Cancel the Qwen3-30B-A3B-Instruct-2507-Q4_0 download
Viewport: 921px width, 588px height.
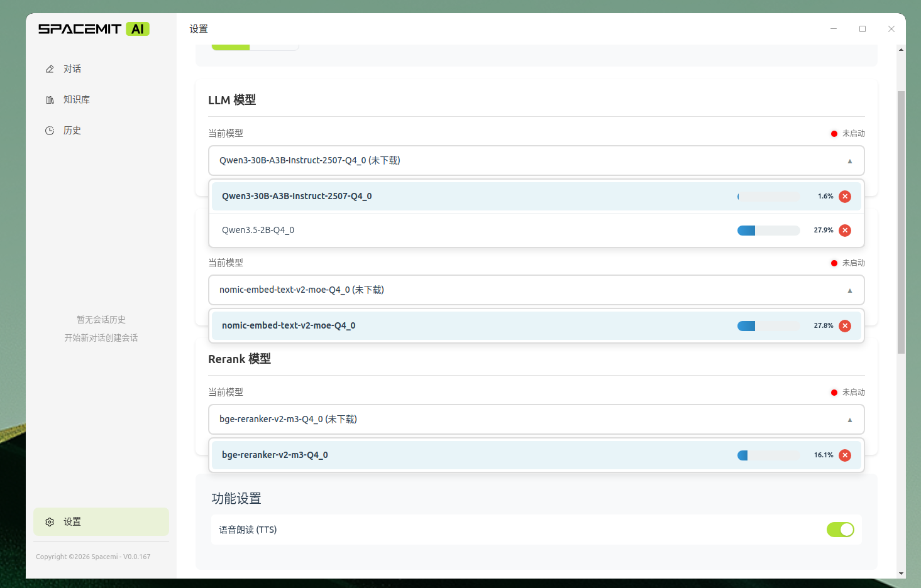coord(845,197)
